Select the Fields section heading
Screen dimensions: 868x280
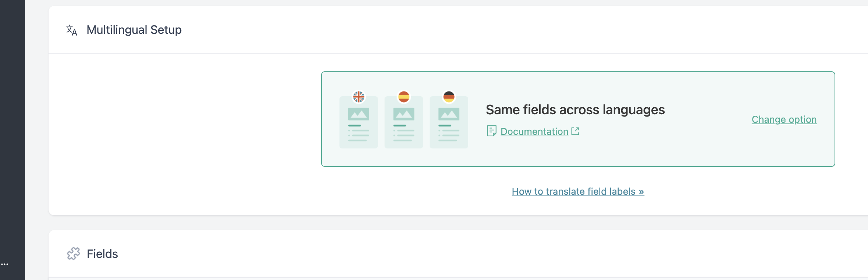coord(102,254)
